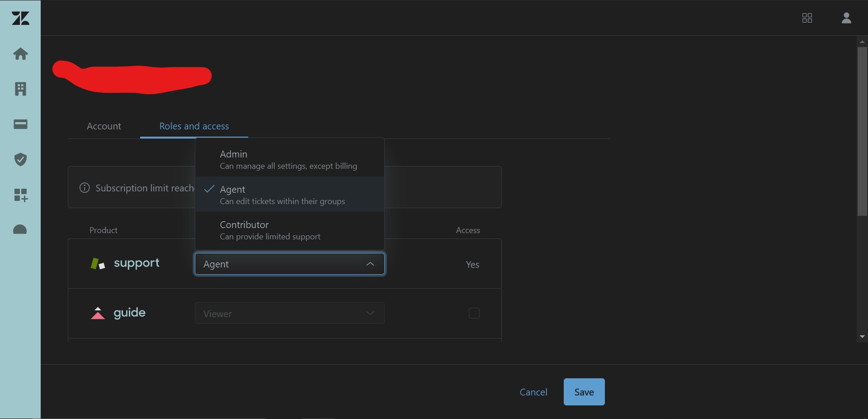
Task: Open the user profile avatar
Action: pos(846,18)
